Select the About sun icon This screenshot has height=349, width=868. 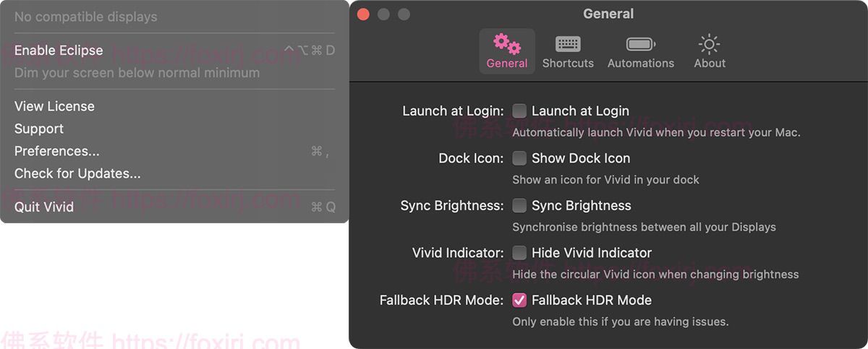710,45
